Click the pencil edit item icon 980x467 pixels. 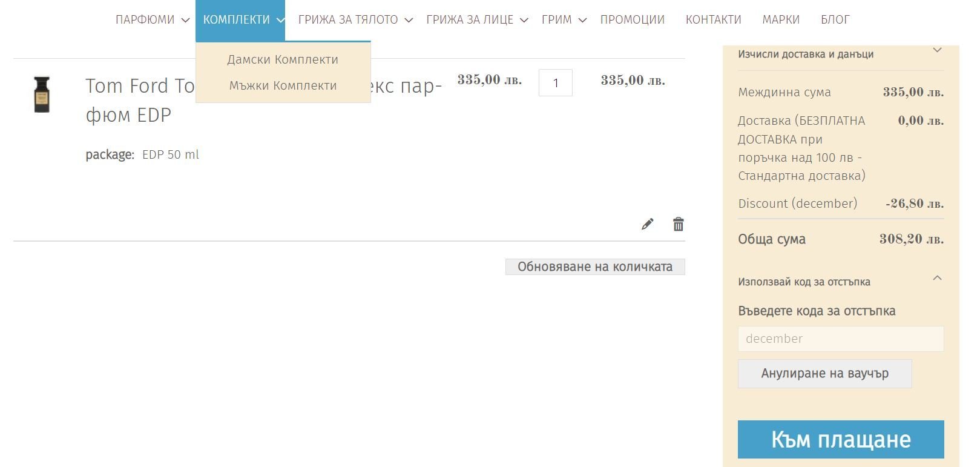pos(647,224)
